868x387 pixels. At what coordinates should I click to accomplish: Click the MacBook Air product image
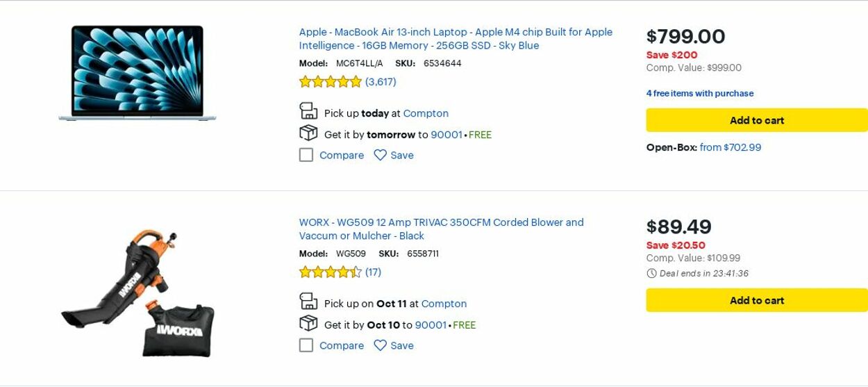pos(137,74)
